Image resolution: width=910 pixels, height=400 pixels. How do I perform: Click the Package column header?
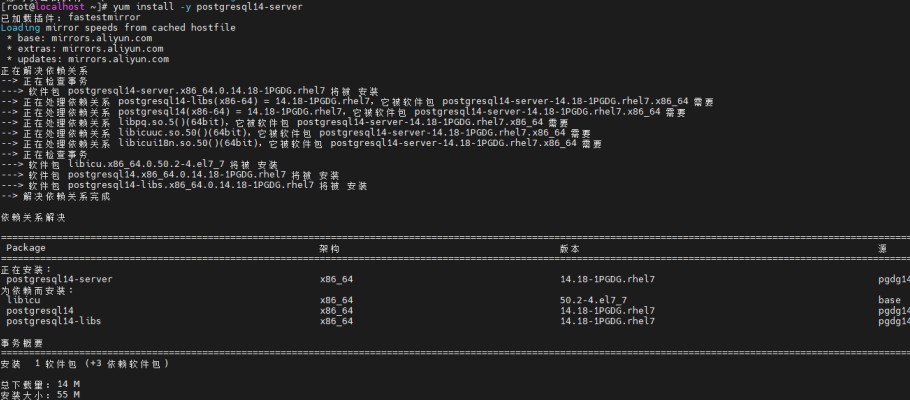26,248
